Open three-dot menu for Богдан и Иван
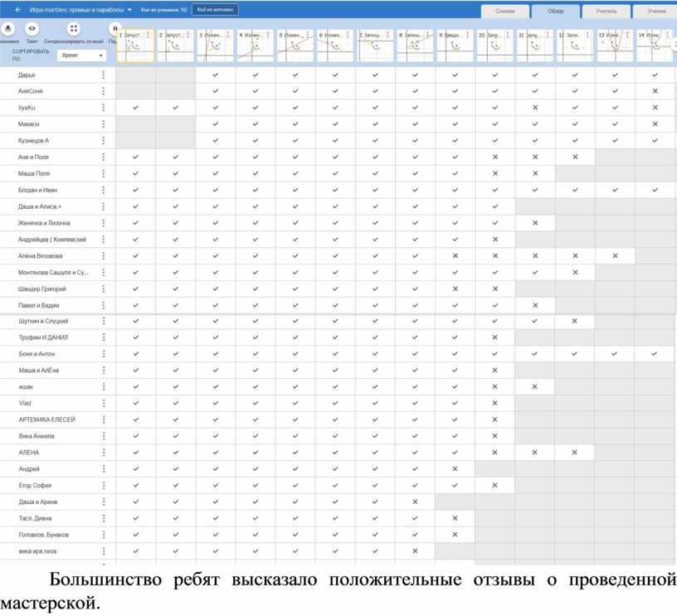 pos(104,190)
